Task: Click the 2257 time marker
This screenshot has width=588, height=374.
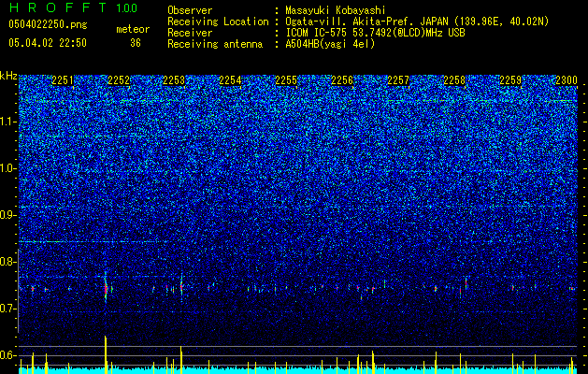Action: (398, 80)
